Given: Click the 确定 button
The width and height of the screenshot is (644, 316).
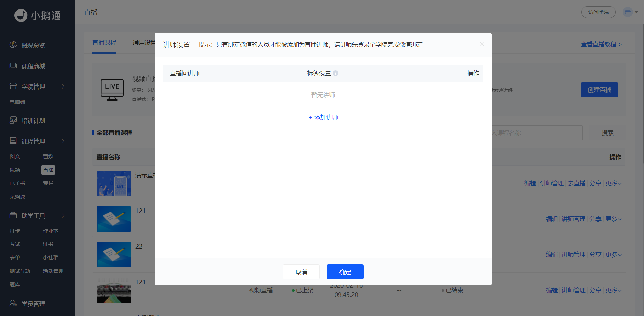Looking at the screenshot, I should click(345, 272).
